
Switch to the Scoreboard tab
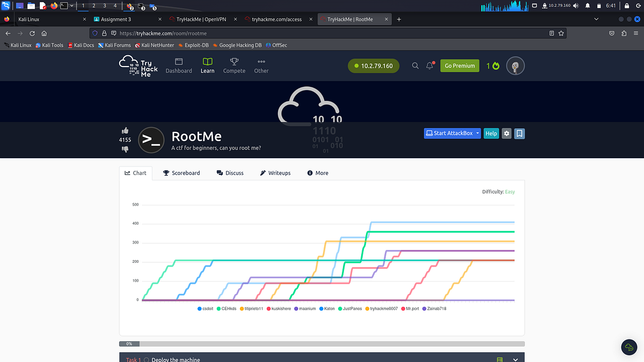pyautogui.click(x=181, y=173)
